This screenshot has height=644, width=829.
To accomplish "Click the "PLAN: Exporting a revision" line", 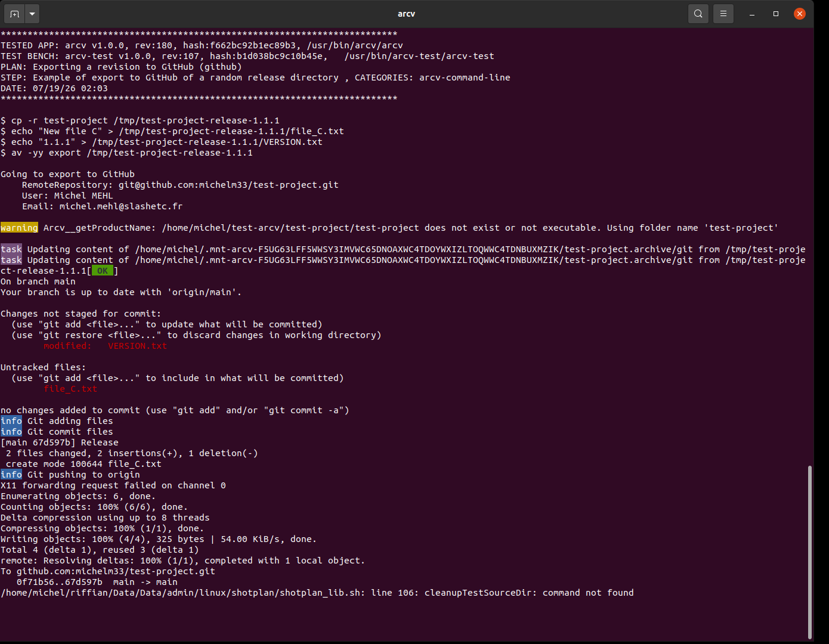I will click(x=121, y=67).
